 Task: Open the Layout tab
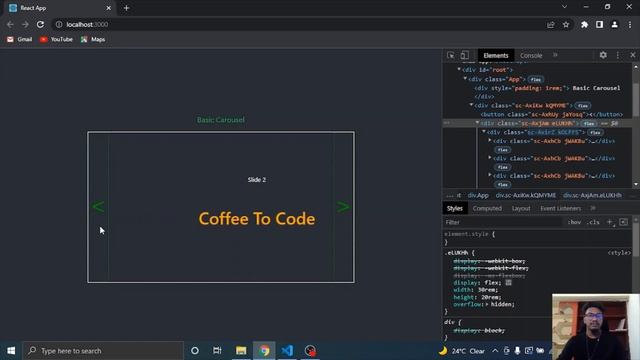pyautogui.click(x=521, y=208)
